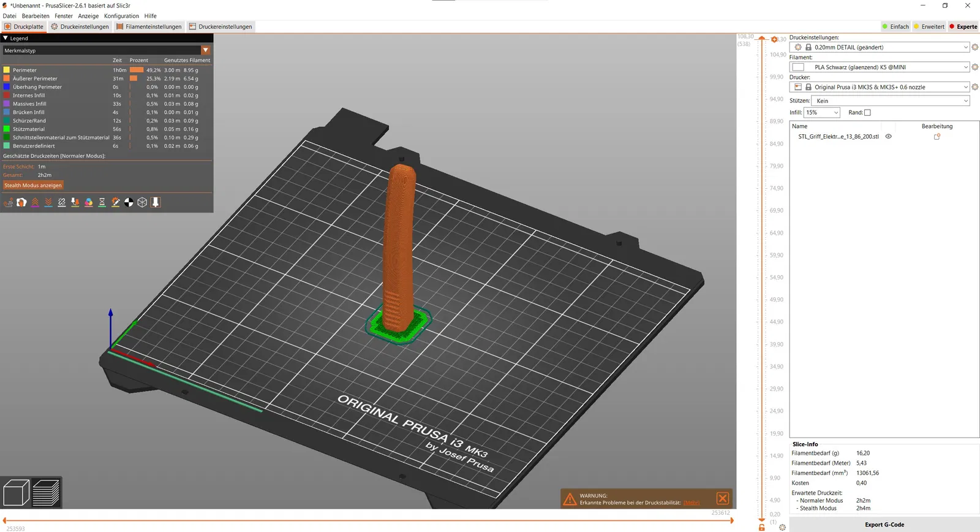Toggle tool changes icon in legend toolbar
Image resolution: width=980 pixels, height=532 pixels.
[75, 202]
